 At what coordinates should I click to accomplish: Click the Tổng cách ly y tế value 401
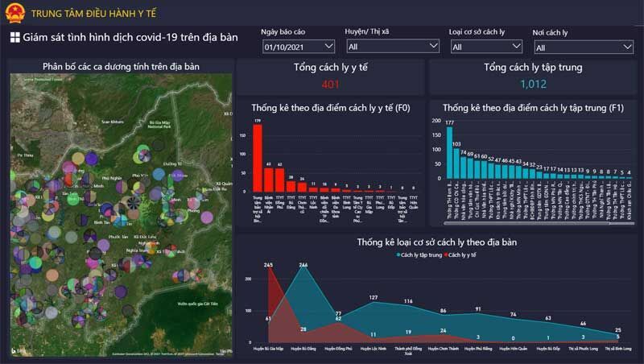coord(330,85)
